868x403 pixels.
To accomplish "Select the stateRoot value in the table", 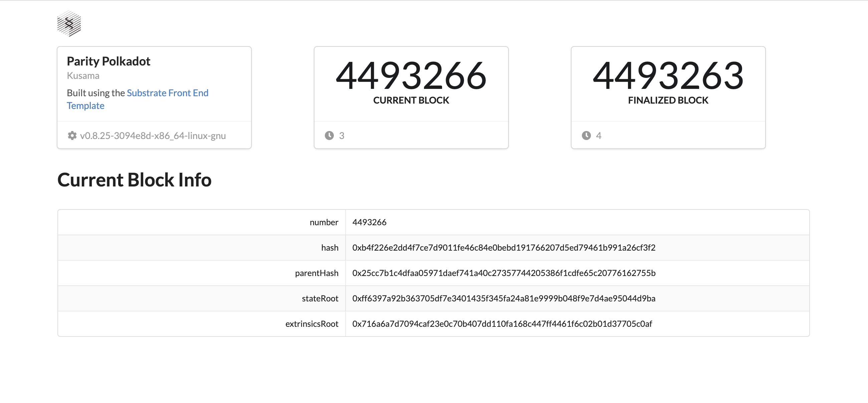I will 503,298.
